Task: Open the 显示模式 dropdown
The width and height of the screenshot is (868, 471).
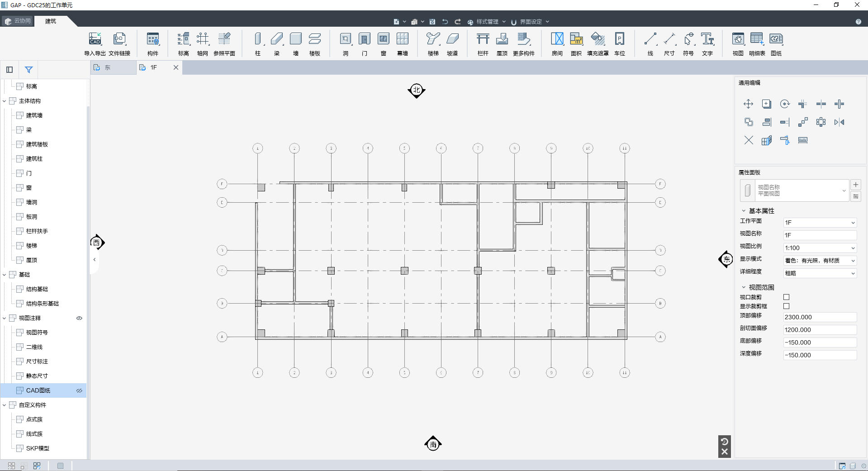Action: click(x=820, y=261)
